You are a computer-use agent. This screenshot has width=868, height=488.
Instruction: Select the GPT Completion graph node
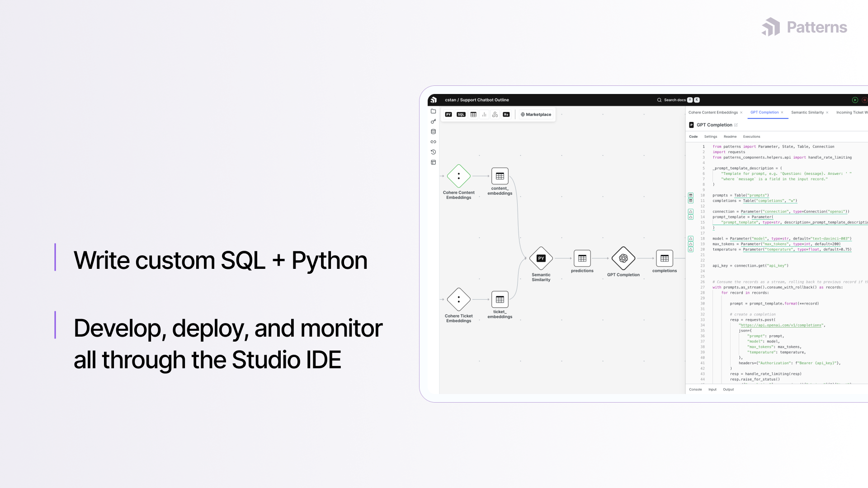623,258
